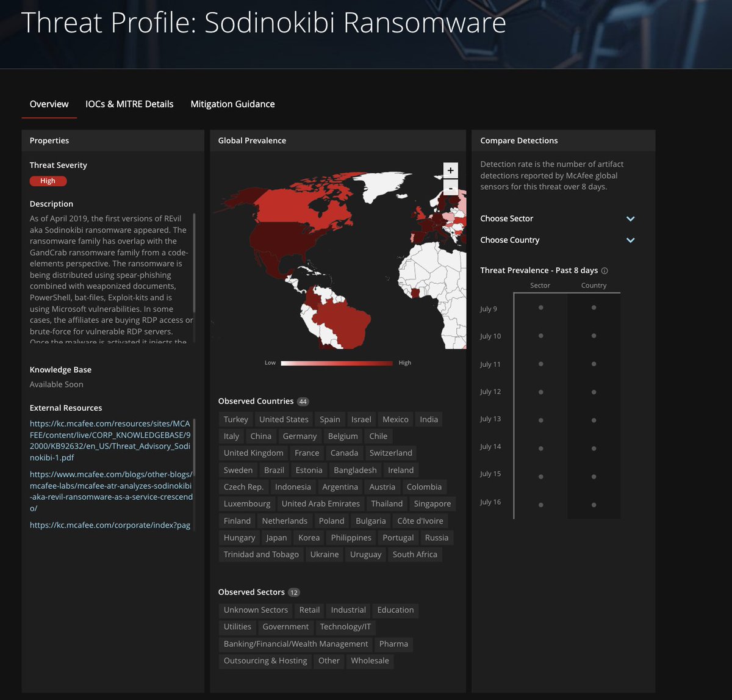Image resolution: width=732 pixels, height=700 pixels.
Task: Select the Czech Rep. country tag
Action: tap(243, 487)
